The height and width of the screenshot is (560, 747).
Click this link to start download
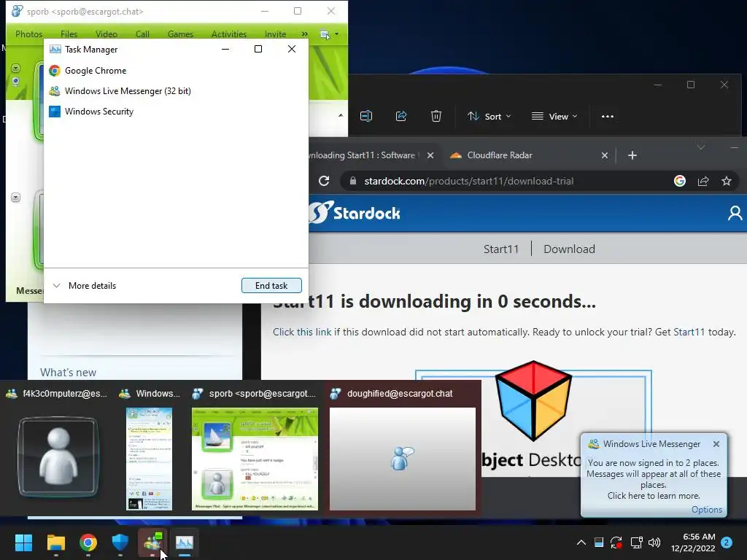pyautogui.click(x=302, y=332)
